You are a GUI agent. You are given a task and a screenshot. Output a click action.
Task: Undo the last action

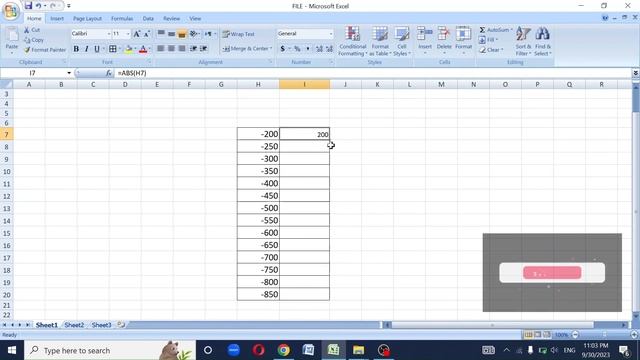tap(38, 6)
